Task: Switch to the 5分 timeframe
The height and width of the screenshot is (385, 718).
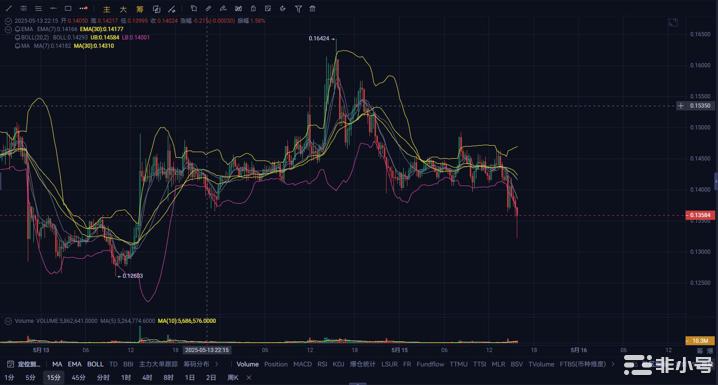Action: (x=30, y=378)
